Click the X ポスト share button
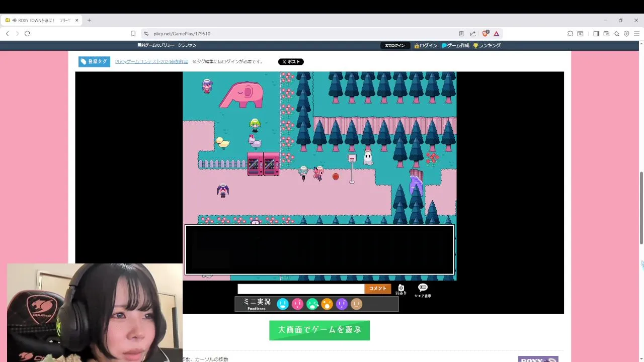This screenshot has width=644, height=362. (x=291, y=62)
